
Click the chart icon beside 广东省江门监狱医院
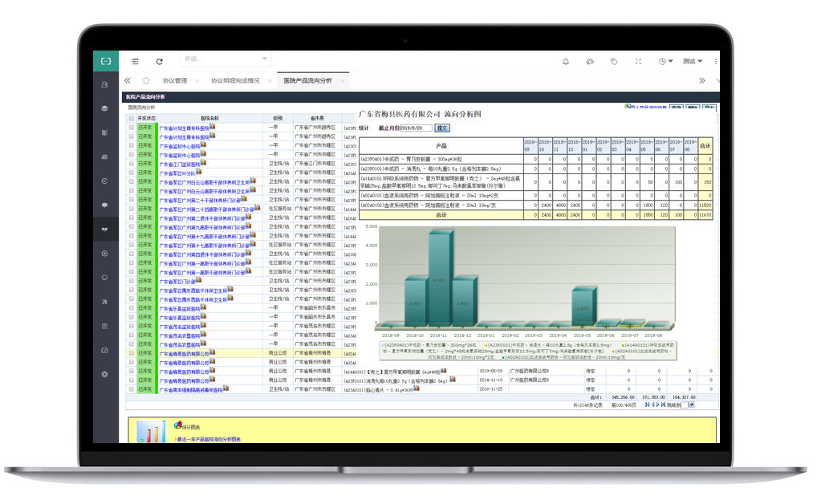coord(203,163)
